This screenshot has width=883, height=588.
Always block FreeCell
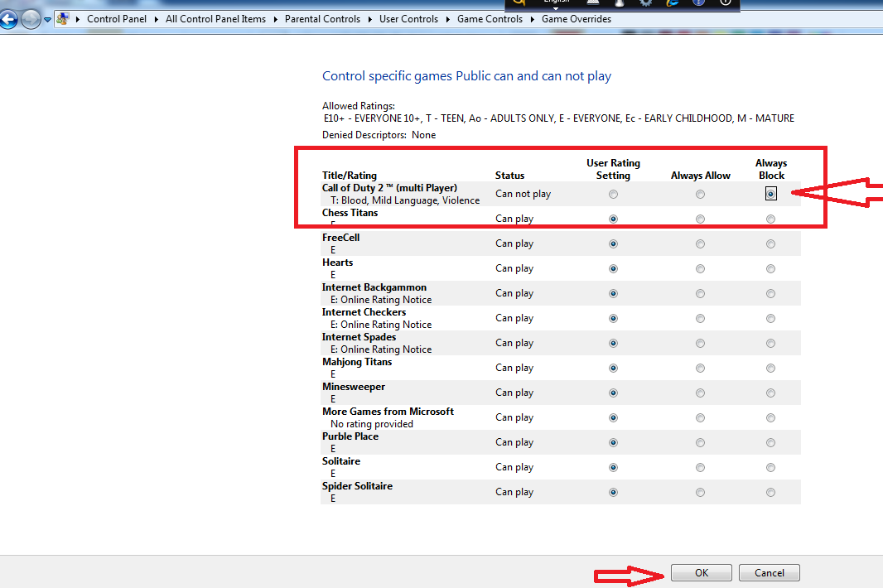coord(770,243)
